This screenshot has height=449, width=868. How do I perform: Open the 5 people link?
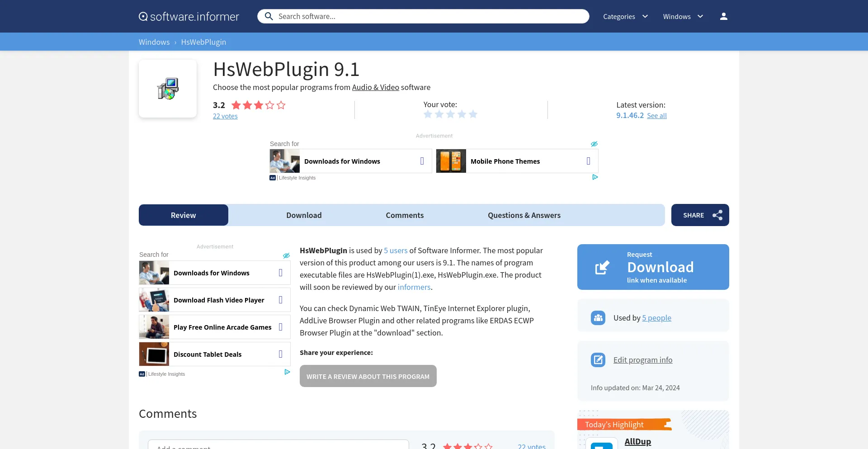click(656, 318)
